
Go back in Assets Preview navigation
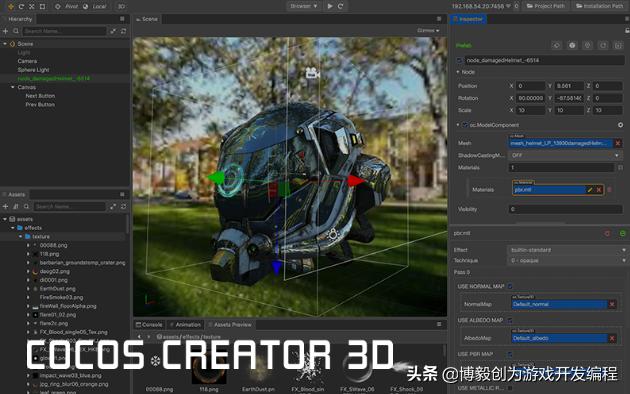point(139,337)
